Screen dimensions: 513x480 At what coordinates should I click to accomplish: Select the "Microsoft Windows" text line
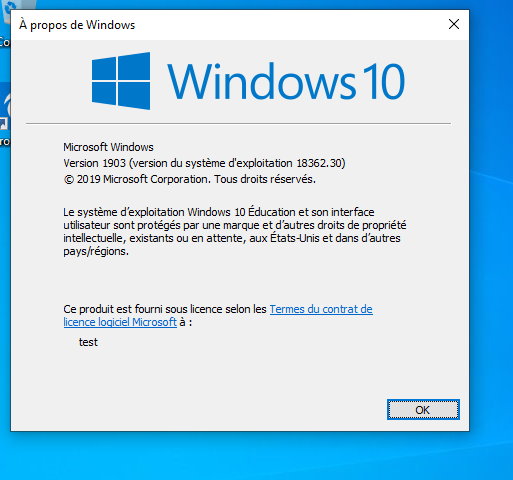click(x=108, y=147)
